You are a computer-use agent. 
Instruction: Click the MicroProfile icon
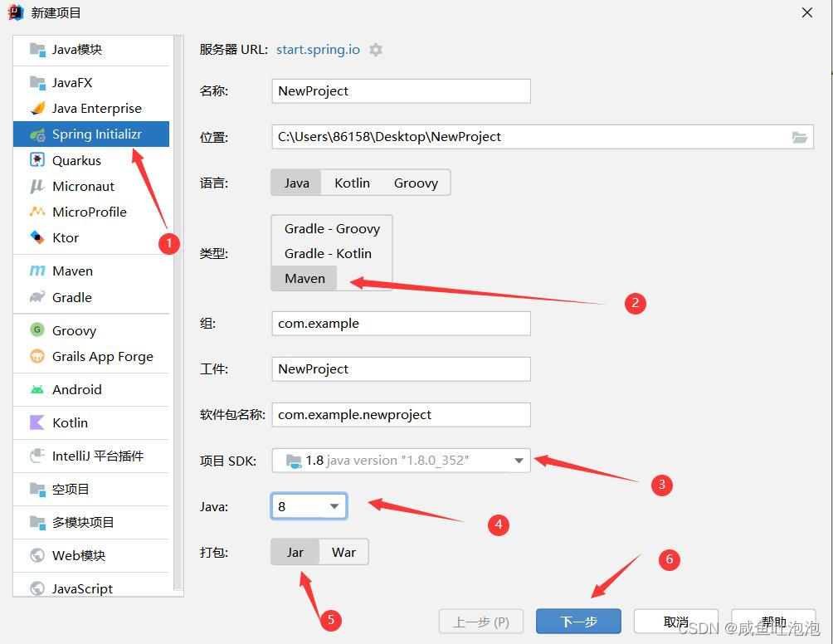pos(37,212)
